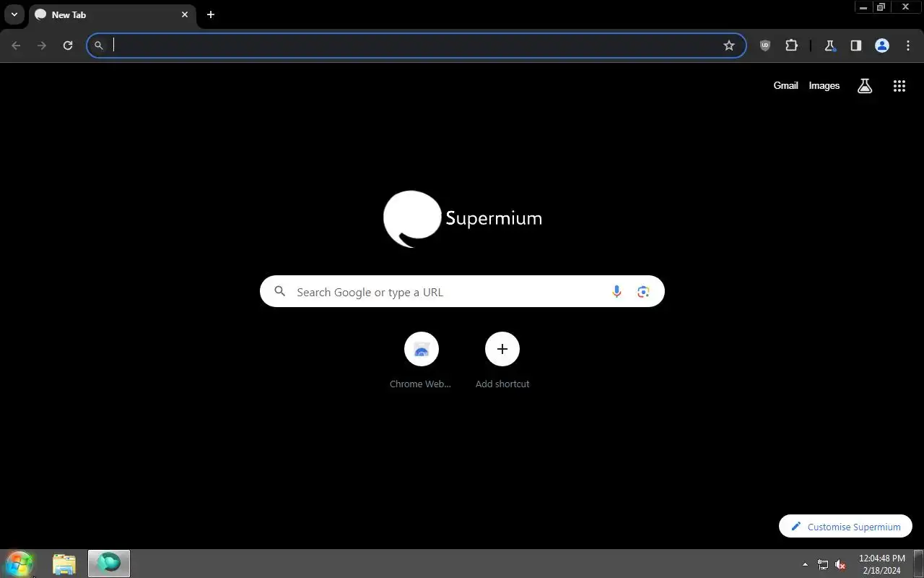Click the Supermium logo
Viewport: 924px width, 578px height.
coord(463,218)
